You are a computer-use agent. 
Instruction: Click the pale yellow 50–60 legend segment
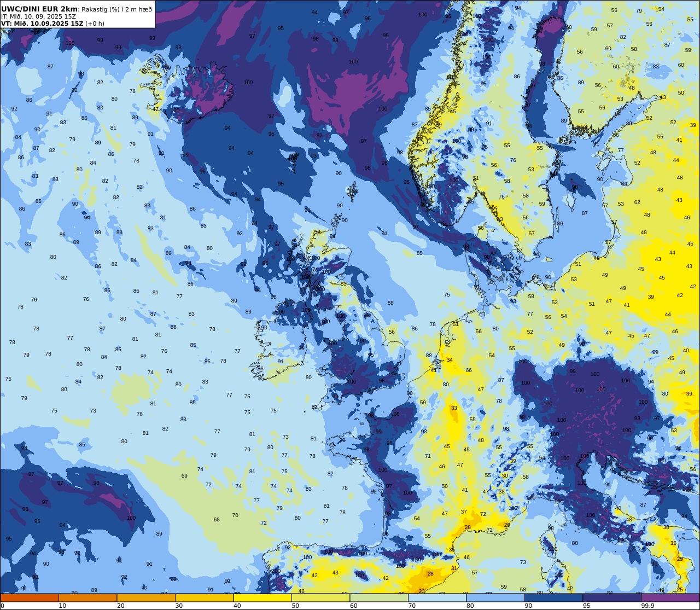click(x=321, y=598)
